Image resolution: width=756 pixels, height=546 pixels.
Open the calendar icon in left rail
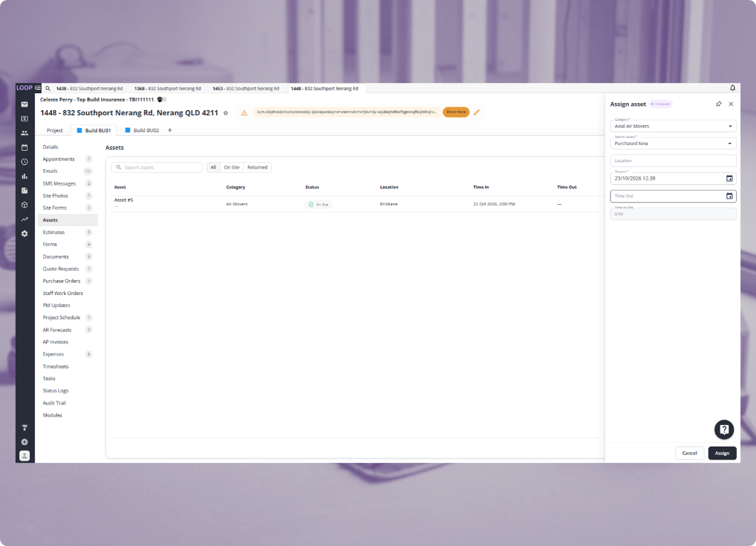[x=25, y=148]
